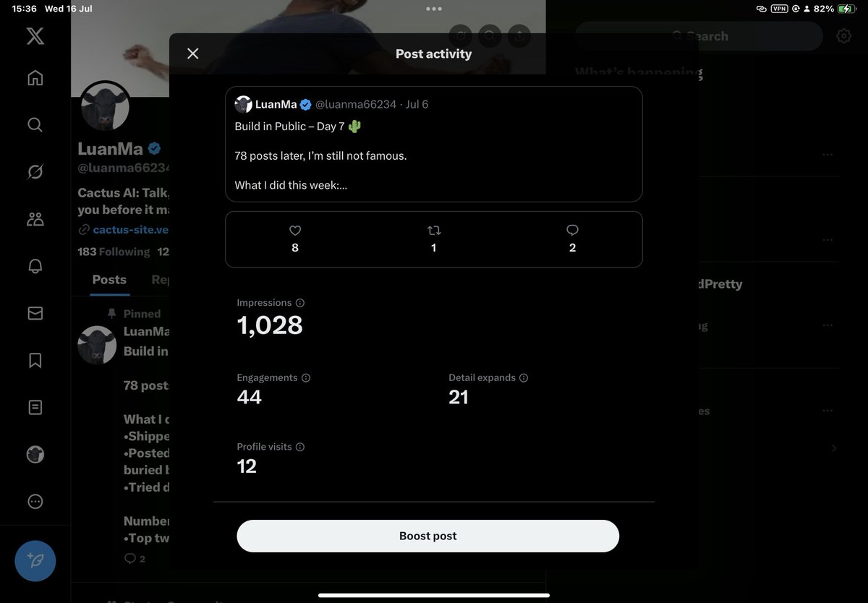Close the Post activity dialog

tap(192, 54)
